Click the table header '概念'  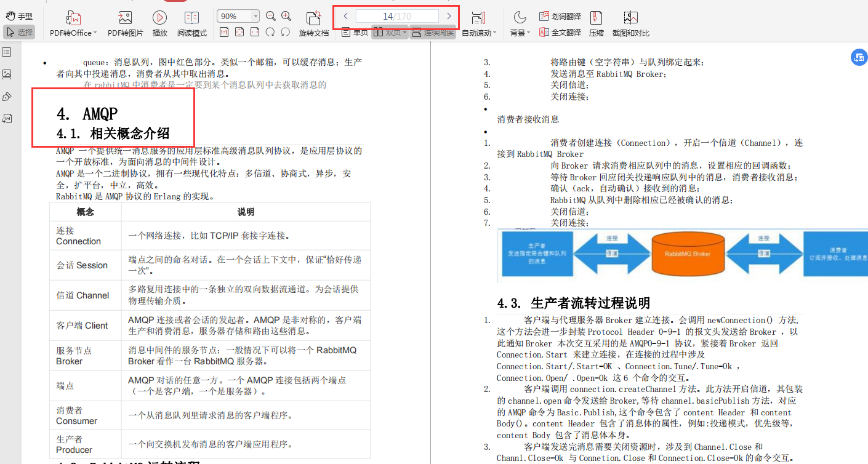(x=86, y=212)
